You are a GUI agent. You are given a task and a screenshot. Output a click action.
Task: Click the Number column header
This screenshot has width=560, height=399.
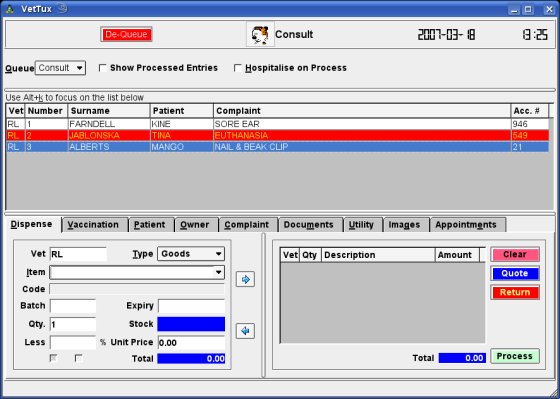click(x=46, y=111)
